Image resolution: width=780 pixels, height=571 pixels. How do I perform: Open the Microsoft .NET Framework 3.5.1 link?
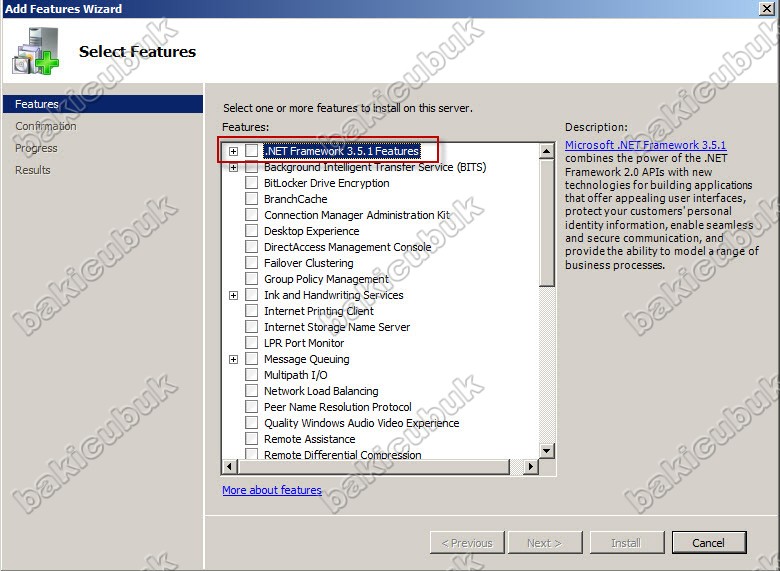[646, 145]
